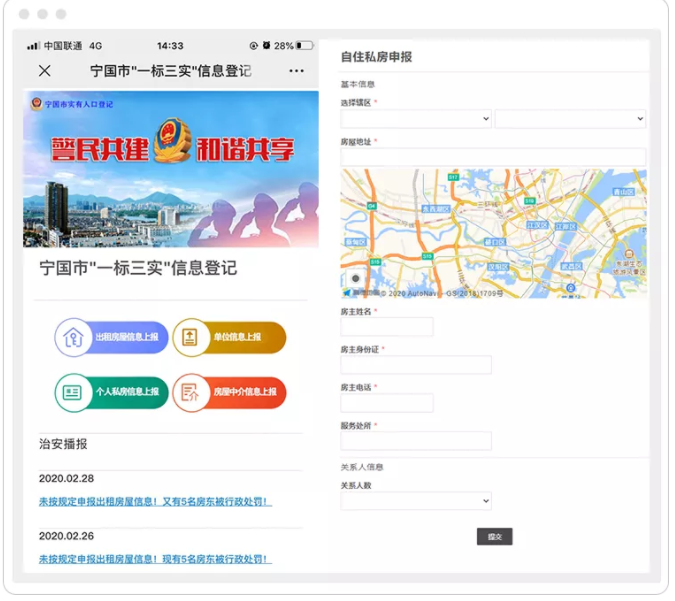Viewport: 675px width, 601px height.
Task: Click the agent icon for housing intermediary
Action: tap(190, 392)
